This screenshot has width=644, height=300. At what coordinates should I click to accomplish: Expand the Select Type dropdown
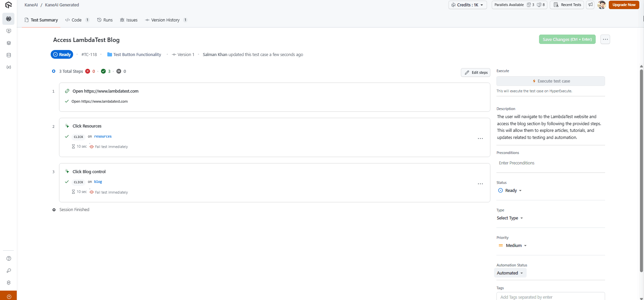click(x=509, y=218)
